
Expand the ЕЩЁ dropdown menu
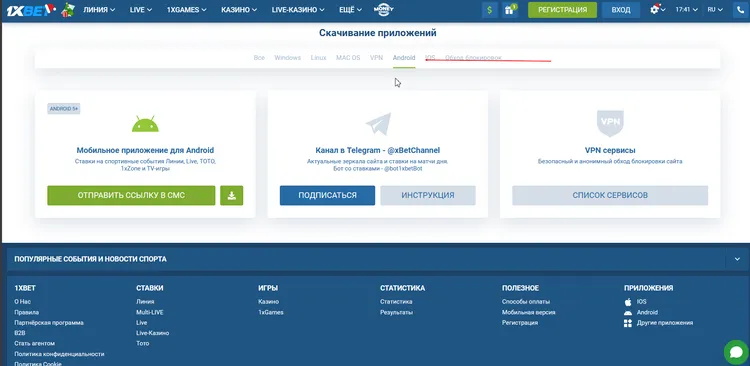click(351, 10)
